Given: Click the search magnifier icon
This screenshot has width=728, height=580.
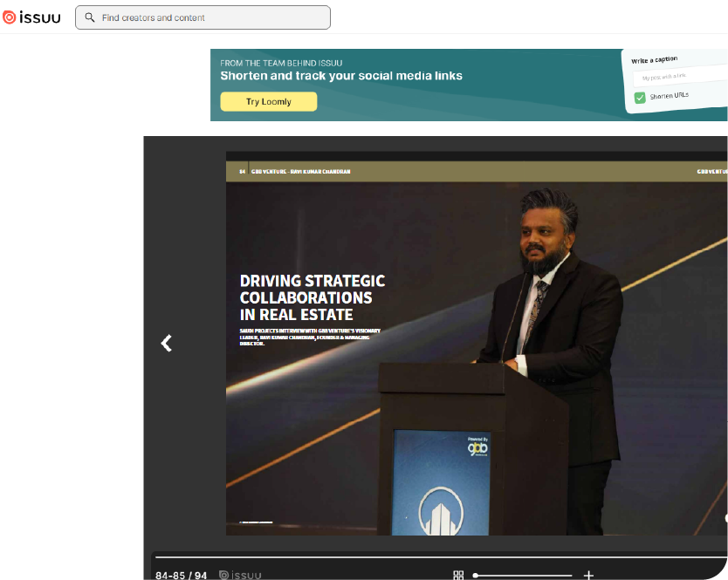Looking at the screenshot, I should (89, 17).
